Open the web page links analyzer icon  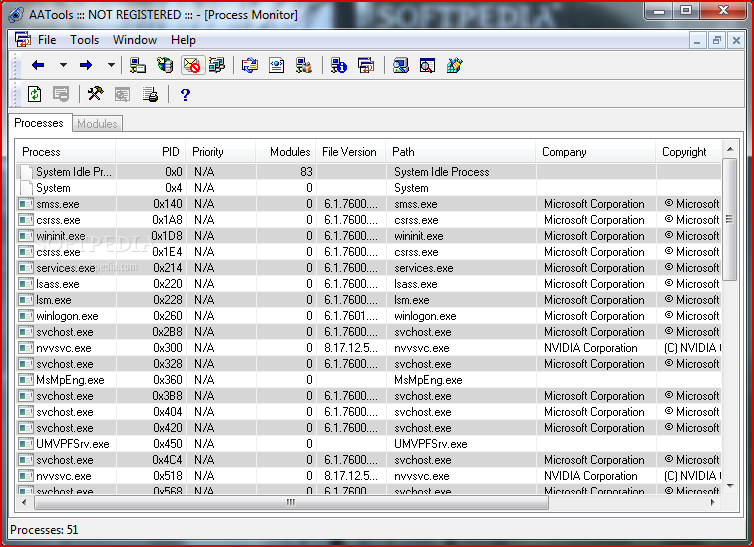[x=276, y=65]
